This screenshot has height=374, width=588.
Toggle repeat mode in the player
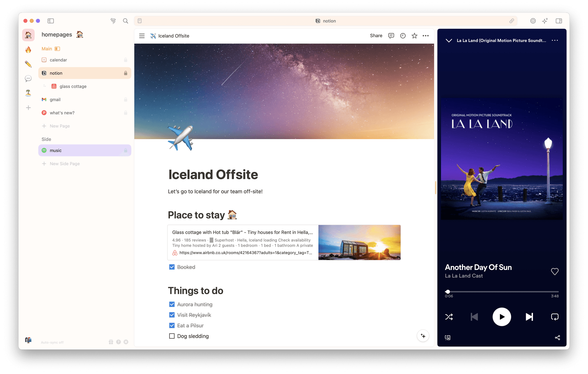(x=554, y=317)
